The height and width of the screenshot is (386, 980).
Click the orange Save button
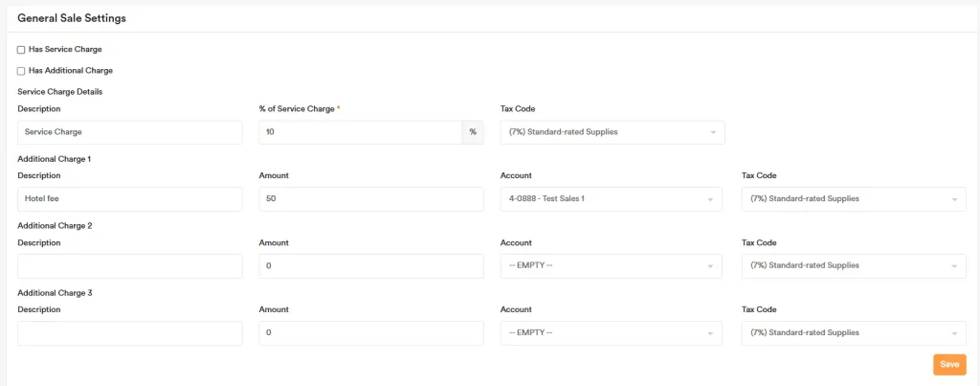(x=949, y=365)
